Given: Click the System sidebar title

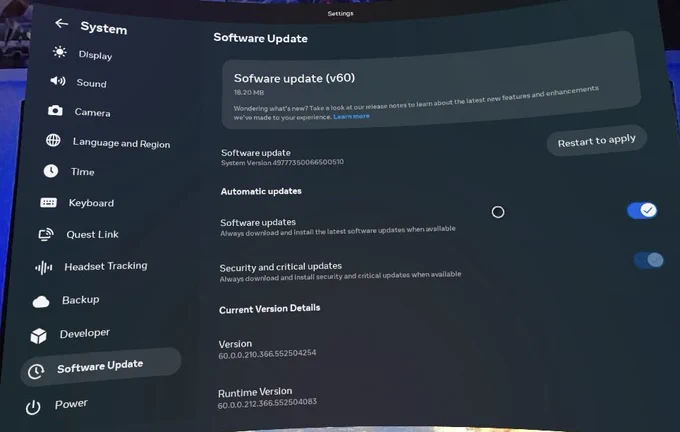Looking at the screenshot, I should [x=104, y=28].
